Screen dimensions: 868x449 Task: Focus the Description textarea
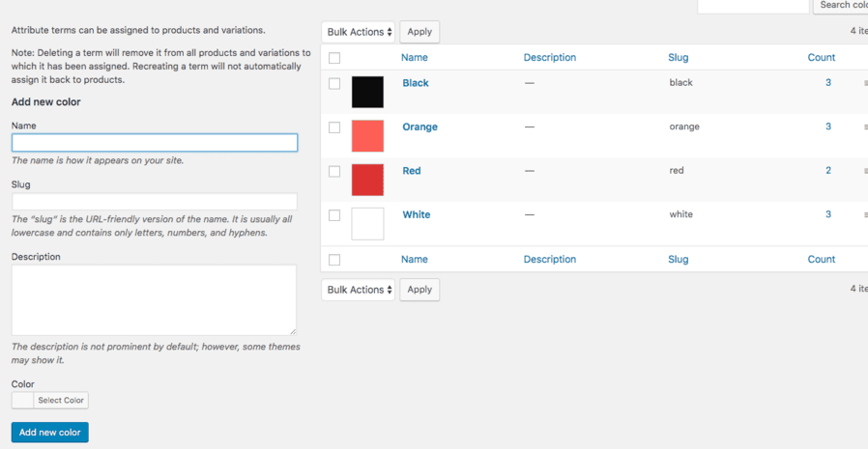point(154,299)
